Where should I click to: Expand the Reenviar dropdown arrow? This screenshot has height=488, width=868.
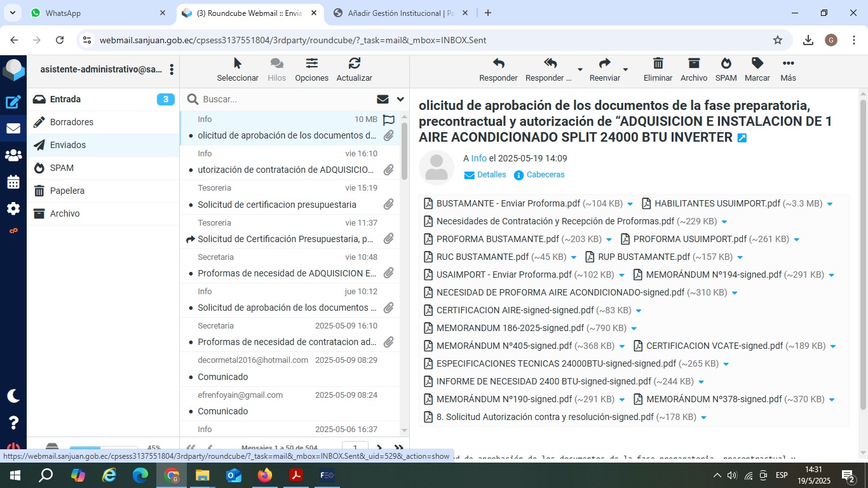pos(625,69)
